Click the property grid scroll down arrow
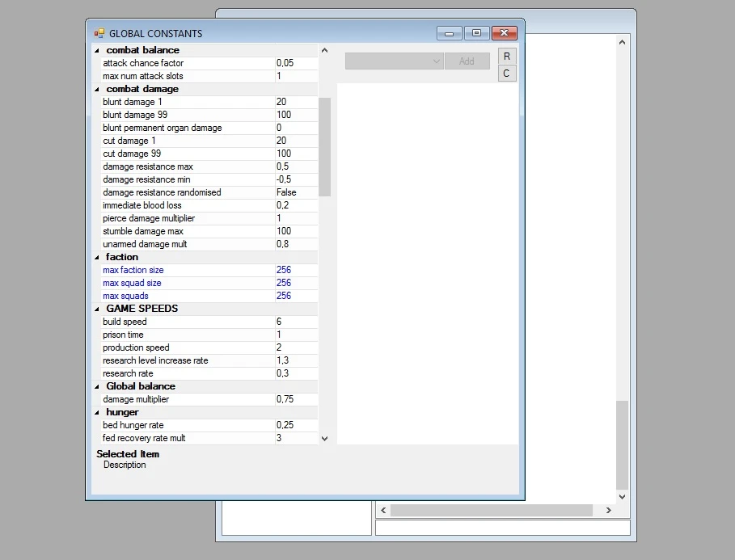 [324, 438]
